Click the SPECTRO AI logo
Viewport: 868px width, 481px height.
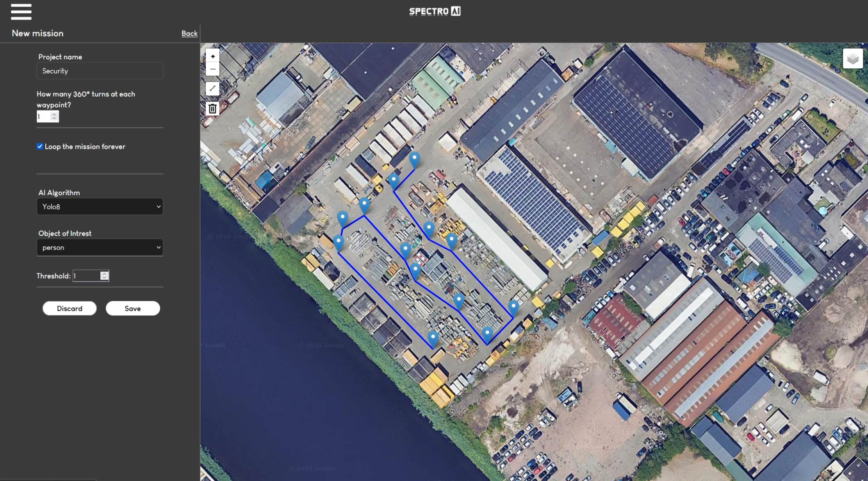(x=435, y=11)
